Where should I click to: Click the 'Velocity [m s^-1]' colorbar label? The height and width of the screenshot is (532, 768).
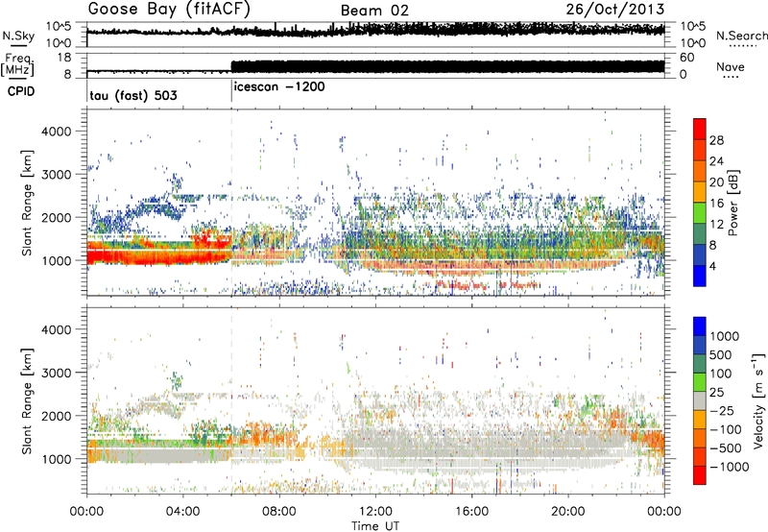[758, 400]
